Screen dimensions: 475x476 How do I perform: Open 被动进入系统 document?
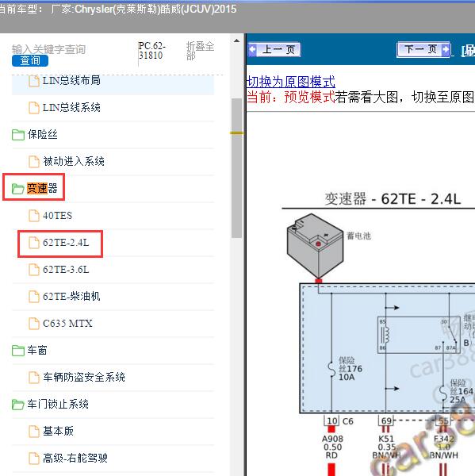coord(74,161)
